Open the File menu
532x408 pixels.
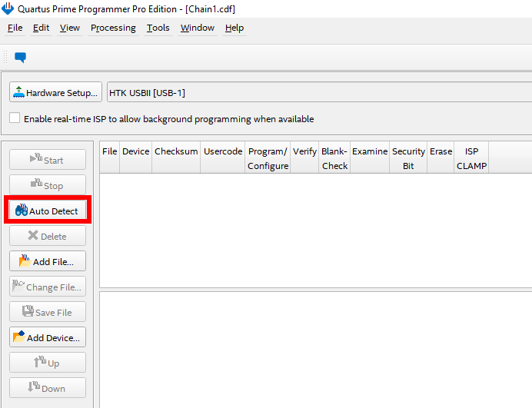click(x=15, y=28)
